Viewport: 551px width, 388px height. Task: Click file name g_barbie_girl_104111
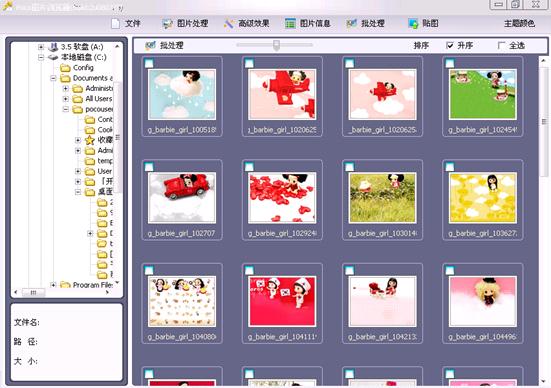point(282,337)
